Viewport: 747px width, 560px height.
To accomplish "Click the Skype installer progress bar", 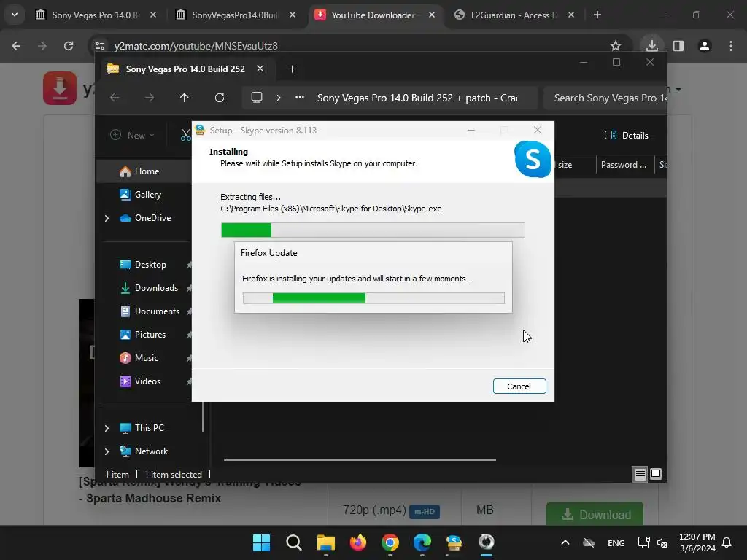I will [x=373, y=230].
